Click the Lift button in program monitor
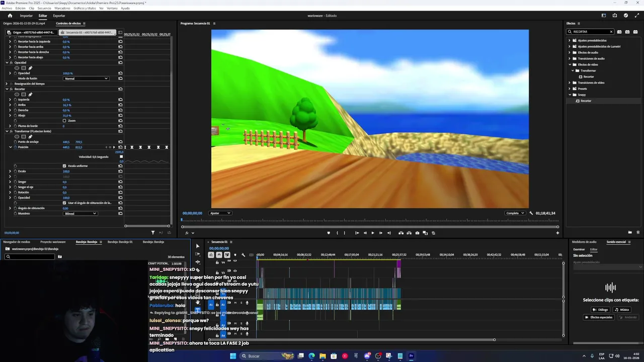Viewport: 644px width, 362px height. point(401,233)
